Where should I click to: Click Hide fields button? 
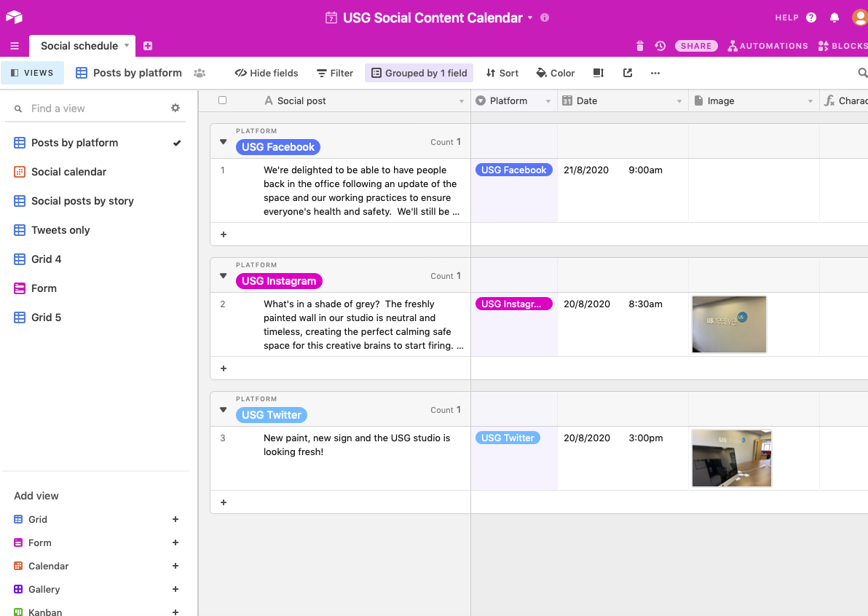click(x=267, y=73)
